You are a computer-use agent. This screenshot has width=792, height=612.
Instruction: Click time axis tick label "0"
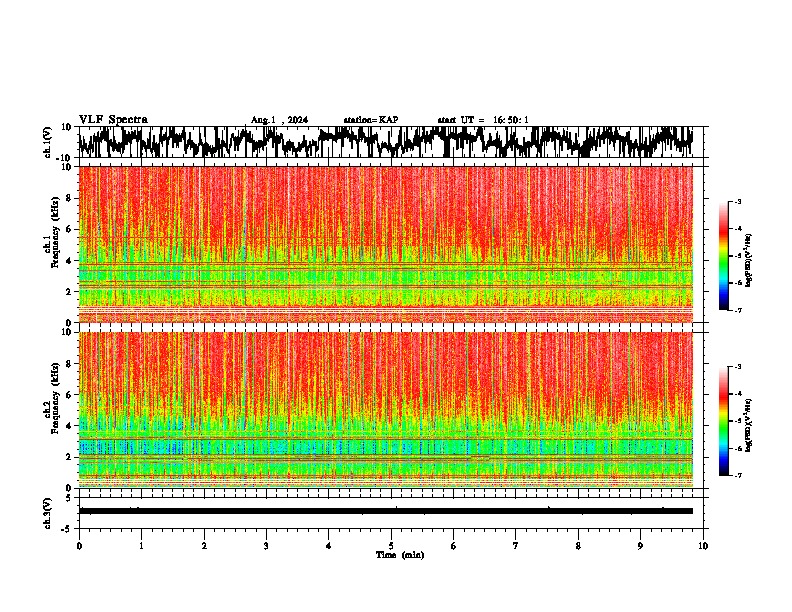[x=79, y=546]
